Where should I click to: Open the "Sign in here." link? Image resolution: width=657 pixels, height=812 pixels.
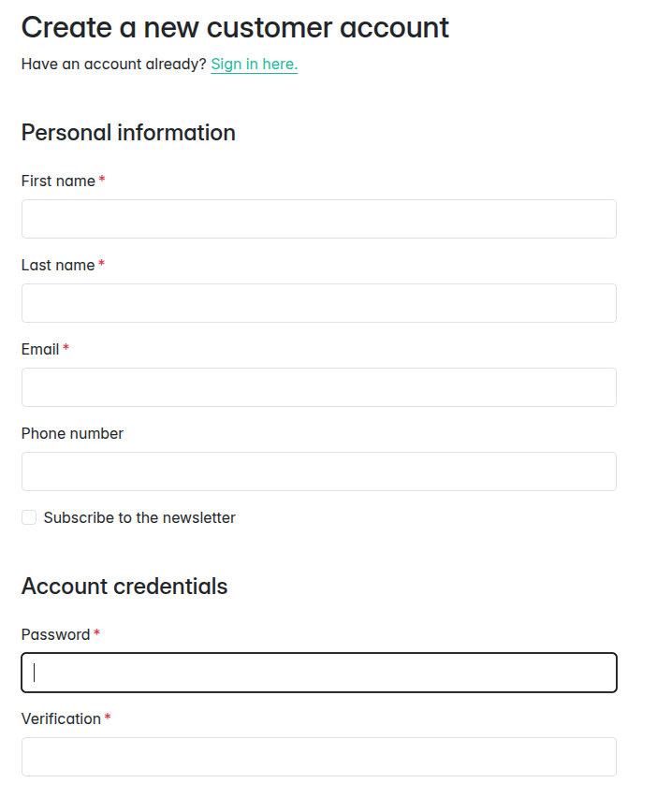click(x=254, y=65)
